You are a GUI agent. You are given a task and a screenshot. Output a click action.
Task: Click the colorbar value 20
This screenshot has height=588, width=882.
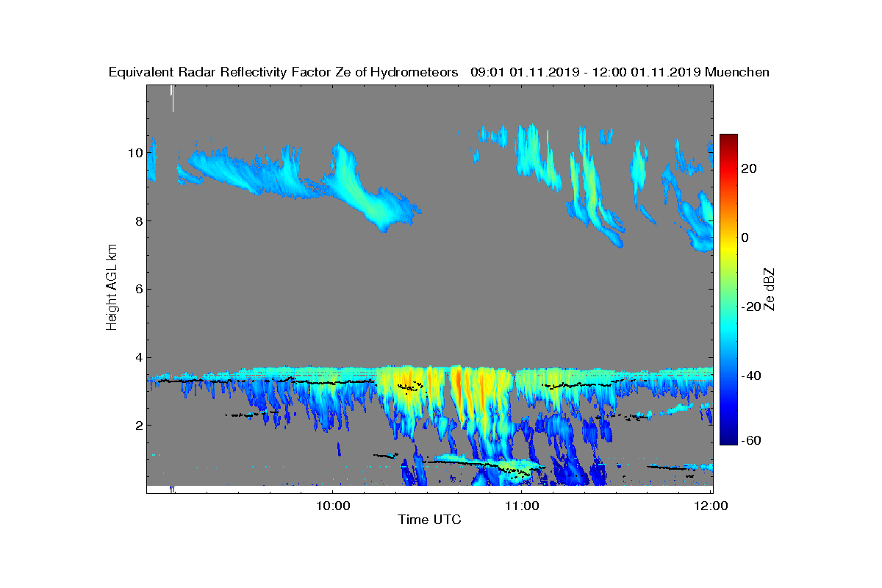coord(750,168)
